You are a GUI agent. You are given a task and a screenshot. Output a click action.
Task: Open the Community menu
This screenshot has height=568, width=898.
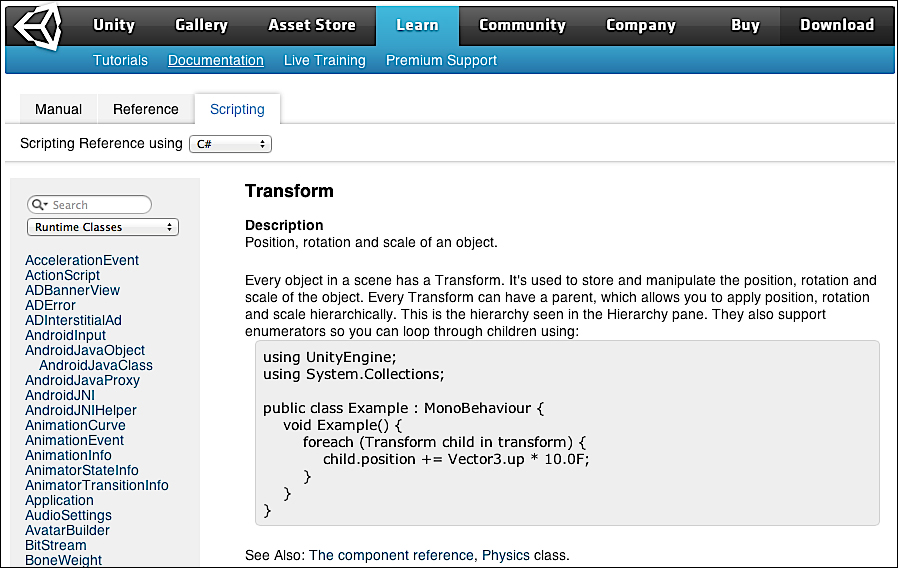click(x=522, y=25)
